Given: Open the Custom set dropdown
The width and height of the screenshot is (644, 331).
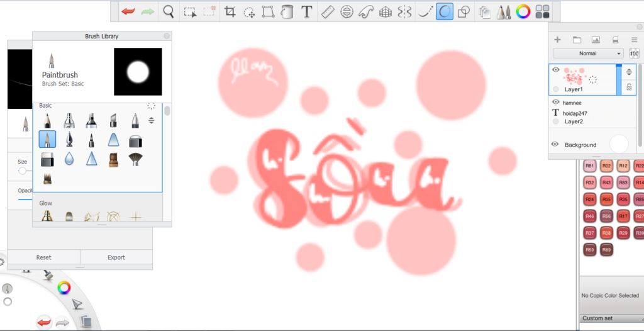Looking at the screenshot, I should [611, 318].
